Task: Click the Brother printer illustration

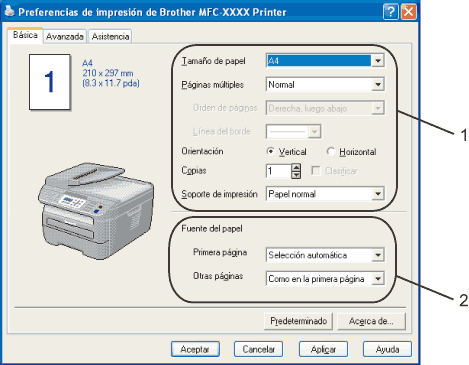Action: coord(96,211)
